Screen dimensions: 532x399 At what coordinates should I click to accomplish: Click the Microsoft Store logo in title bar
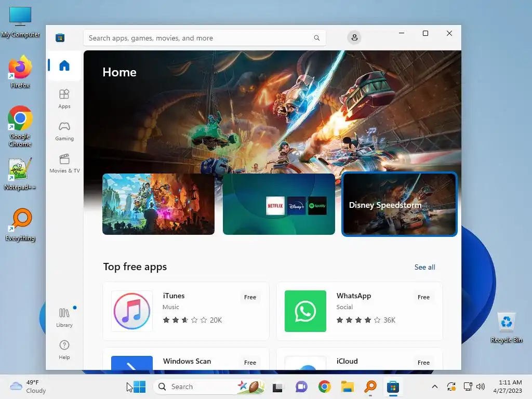(60, 37)
